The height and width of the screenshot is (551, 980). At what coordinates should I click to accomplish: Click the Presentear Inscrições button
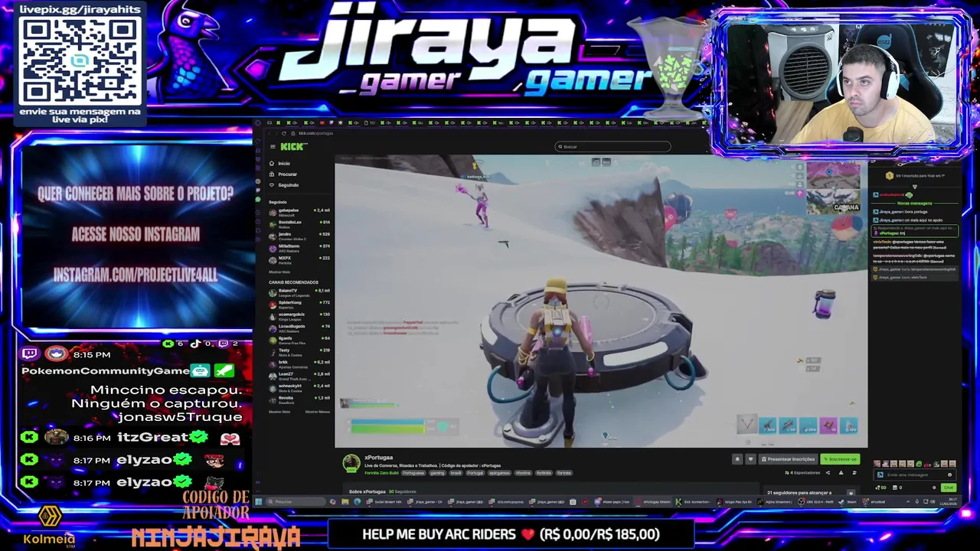788,459
